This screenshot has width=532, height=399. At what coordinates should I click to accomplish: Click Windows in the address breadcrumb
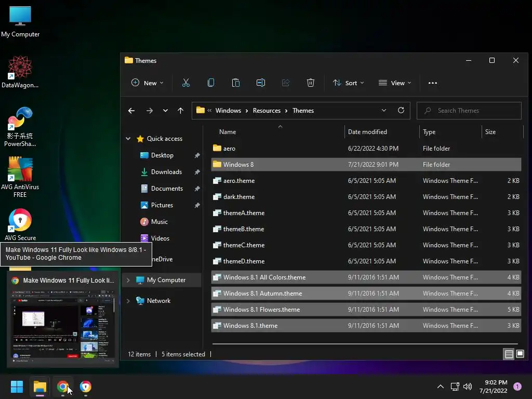pyautogui.click(x=228, y=111)
